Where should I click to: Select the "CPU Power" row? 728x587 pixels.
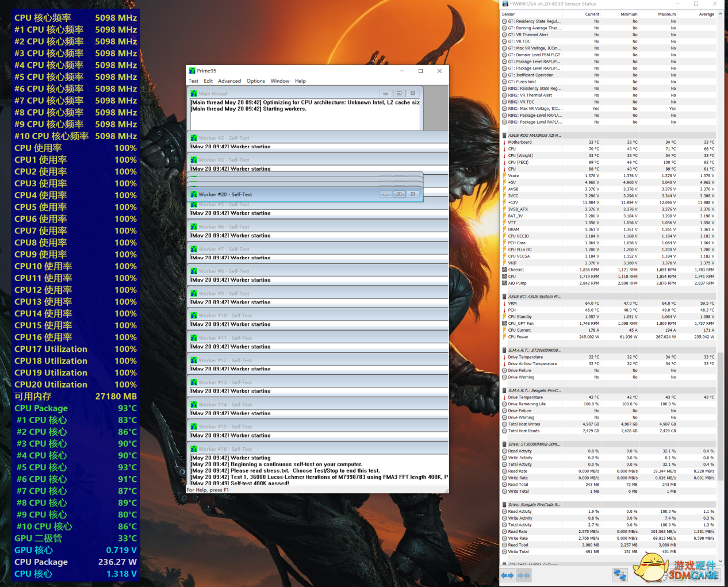pos(608,337)
